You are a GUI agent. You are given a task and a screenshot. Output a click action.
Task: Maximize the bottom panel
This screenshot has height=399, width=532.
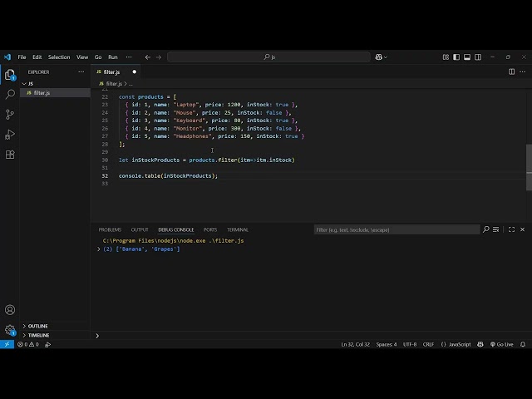coord(511,229)
